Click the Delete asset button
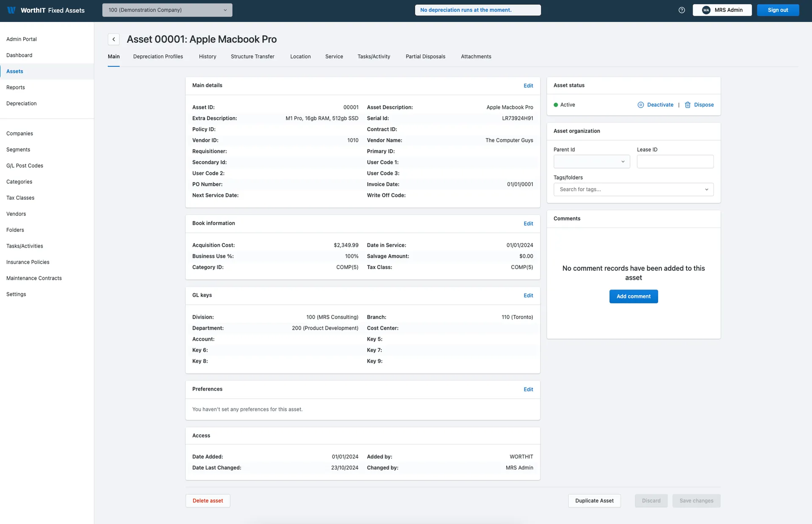This screenshot has width=812, height=524. pos(208,501)
